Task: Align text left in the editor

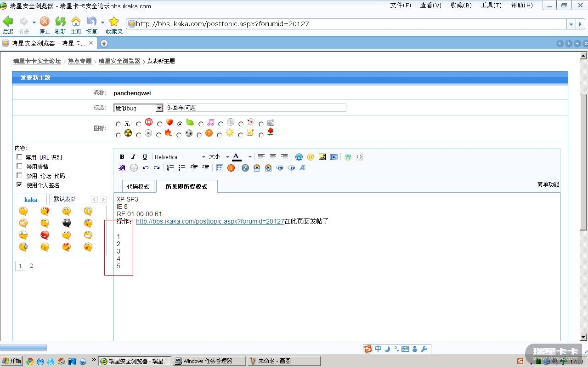Action: coord(261,157)
